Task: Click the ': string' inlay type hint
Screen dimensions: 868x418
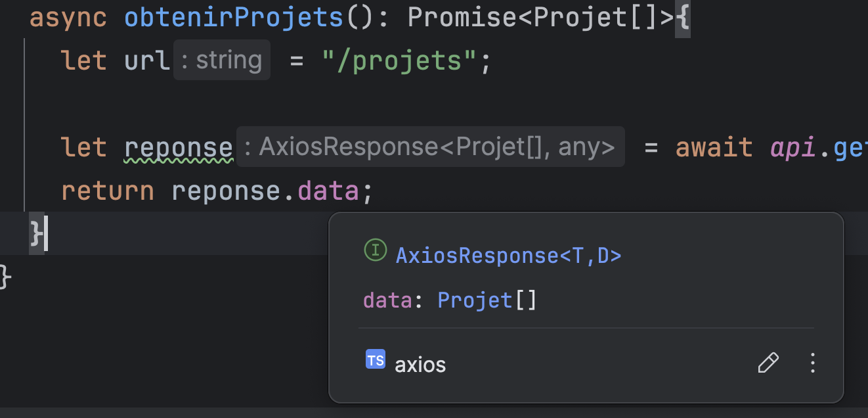Action: coord(222,60)
